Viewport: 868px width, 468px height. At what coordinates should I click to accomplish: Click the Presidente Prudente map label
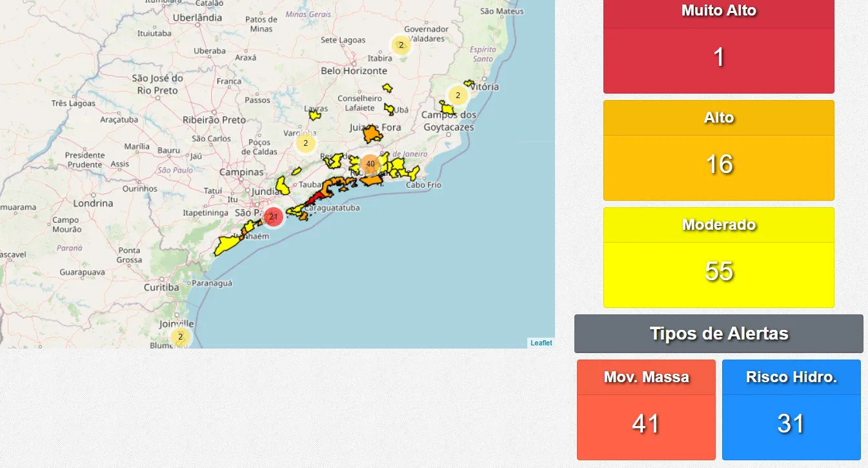tap(85, 160)
